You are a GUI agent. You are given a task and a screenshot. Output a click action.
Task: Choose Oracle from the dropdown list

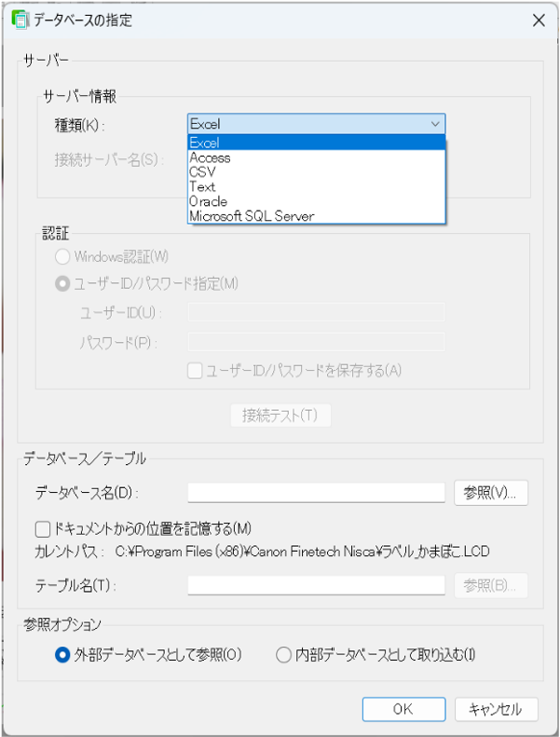point(208,201)
